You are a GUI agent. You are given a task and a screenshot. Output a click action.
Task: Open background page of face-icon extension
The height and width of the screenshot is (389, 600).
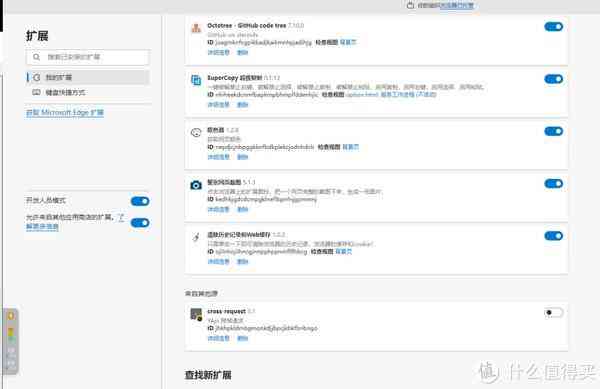(350, 147)
